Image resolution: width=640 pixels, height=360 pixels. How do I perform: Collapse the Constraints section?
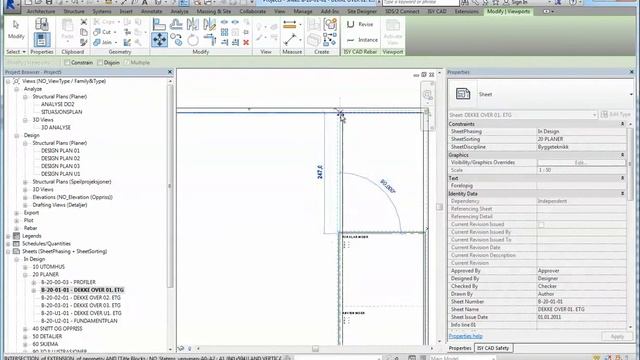622,124
